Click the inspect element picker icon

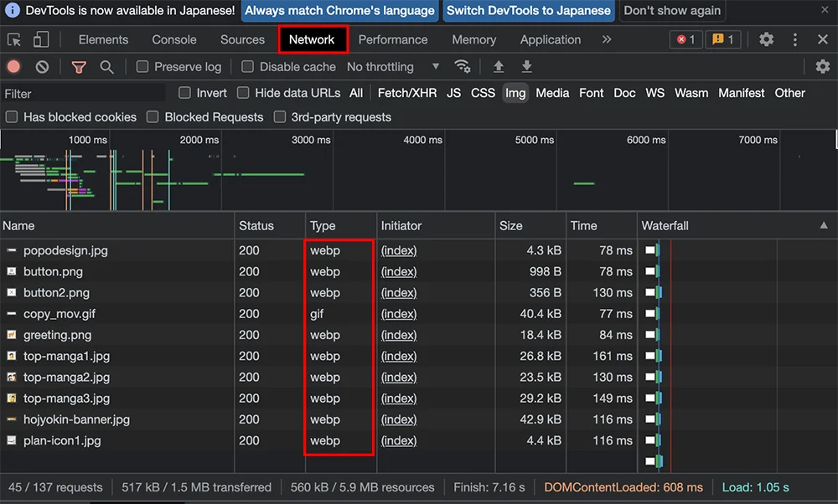point(14,39)
